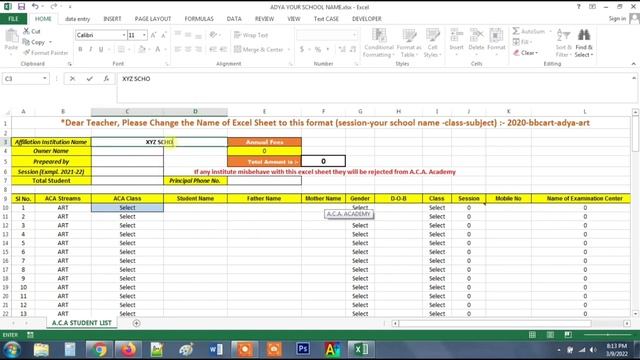Click the accounting dollar format icon
640x360 pixels.
[x=302, y=49]
